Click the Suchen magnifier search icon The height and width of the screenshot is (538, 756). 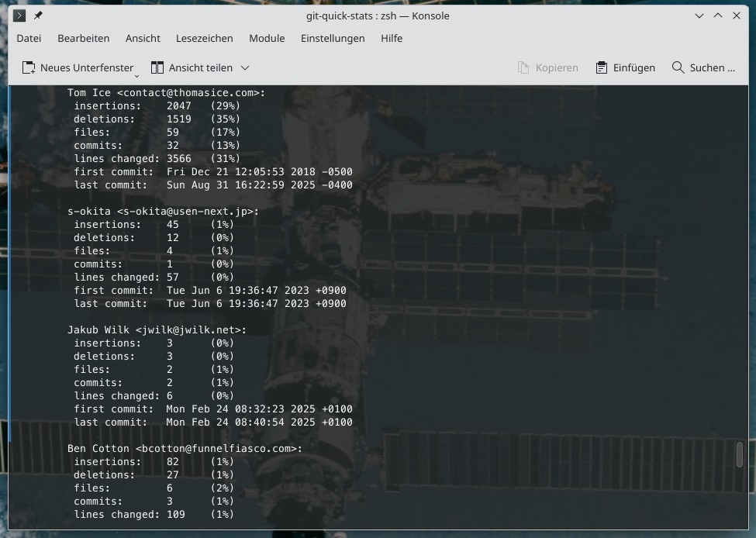[678, 67]
